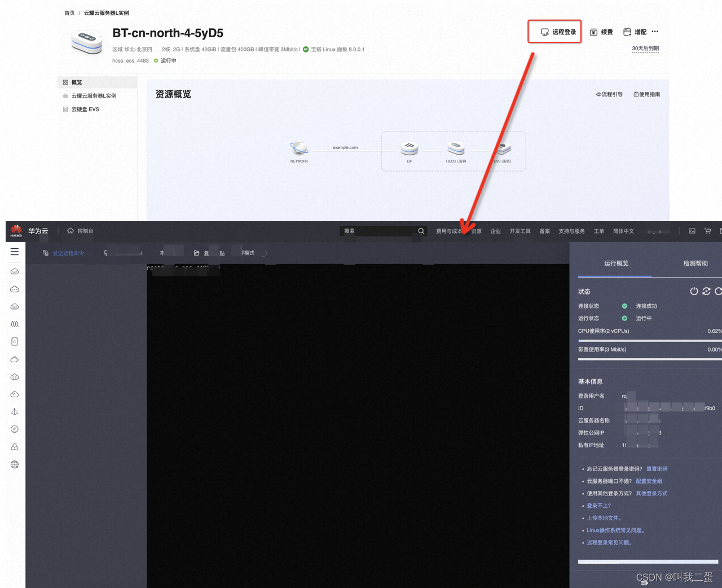Click the 上传本地文件 link
The height and width of the screenshot is (588, 722).
pos(604,518)
